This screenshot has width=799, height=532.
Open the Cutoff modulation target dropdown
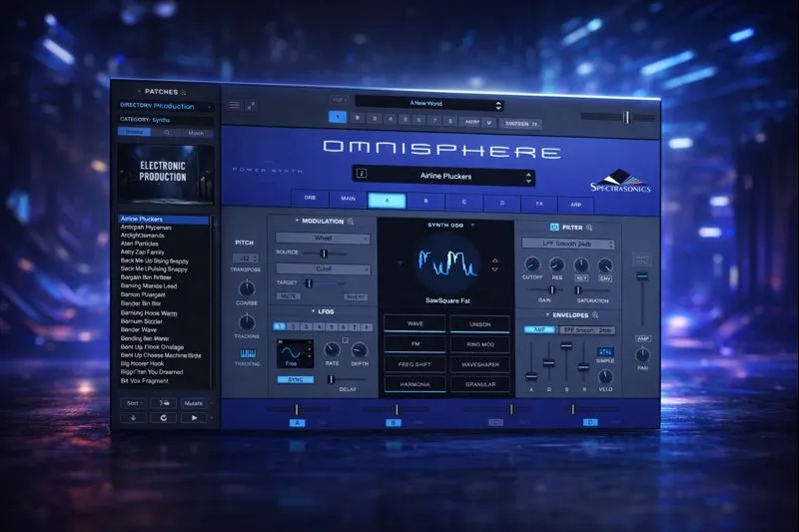point(323,268)
